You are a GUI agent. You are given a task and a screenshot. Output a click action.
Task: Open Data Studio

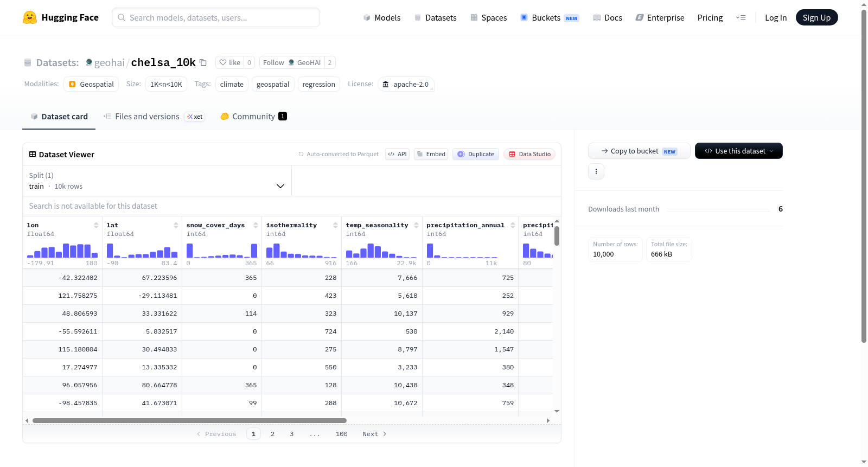tap(529, 154)
